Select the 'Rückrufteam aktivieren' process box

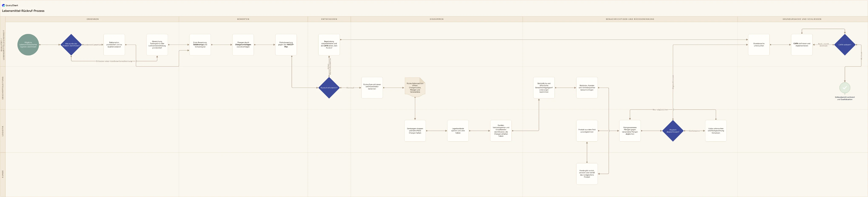click(x=372, y=88)
